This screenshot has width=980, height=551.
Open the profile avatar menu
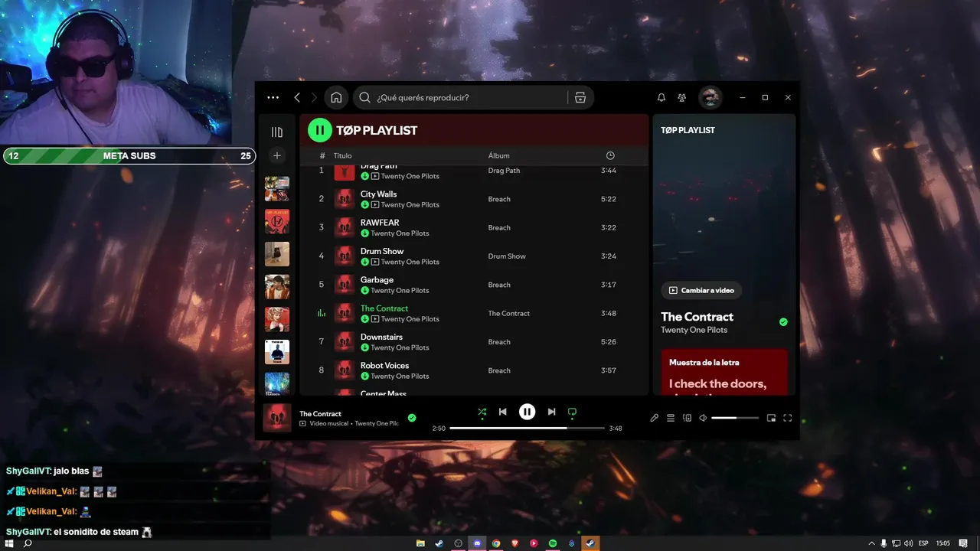(x=710, y=97)
